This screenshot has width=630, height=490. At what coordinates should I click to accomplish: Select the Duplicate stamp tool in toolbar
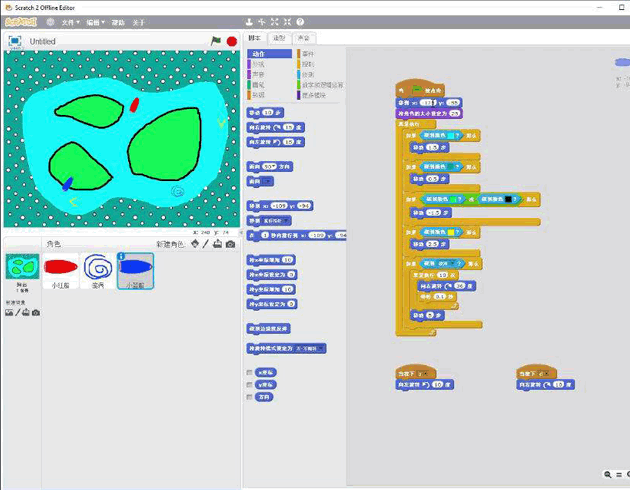(249, 22)
